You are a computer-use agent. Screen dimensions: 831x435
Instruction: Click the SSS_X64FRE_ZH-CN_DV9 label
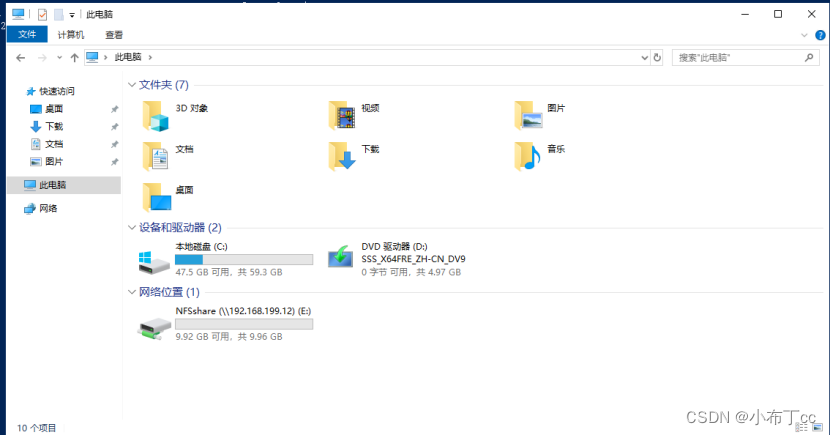pyautogui.click(x=413, y=259)
